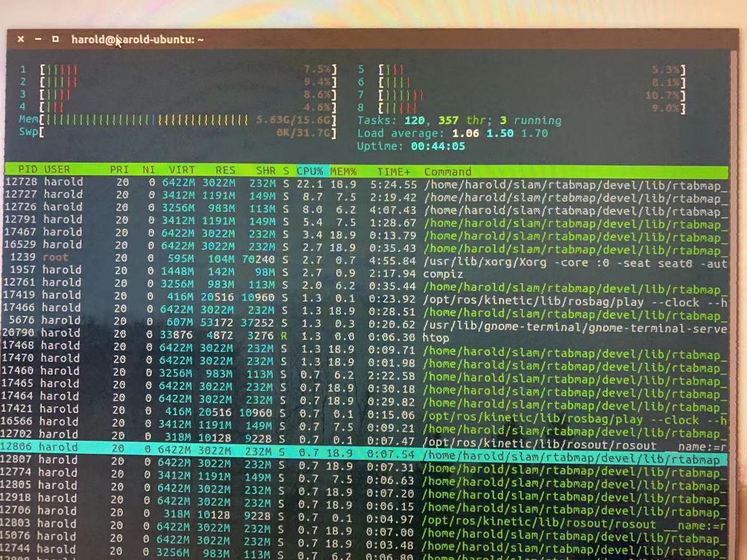Screen dimensions: 747x560
Task: Maximize the terminal window
Action: (x=55, y=39)
